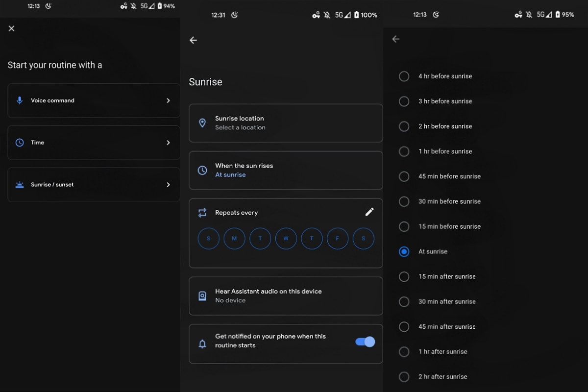Select Friday 'F' day circle
Viewport: 588px width, 392px height.
(338, 239)
